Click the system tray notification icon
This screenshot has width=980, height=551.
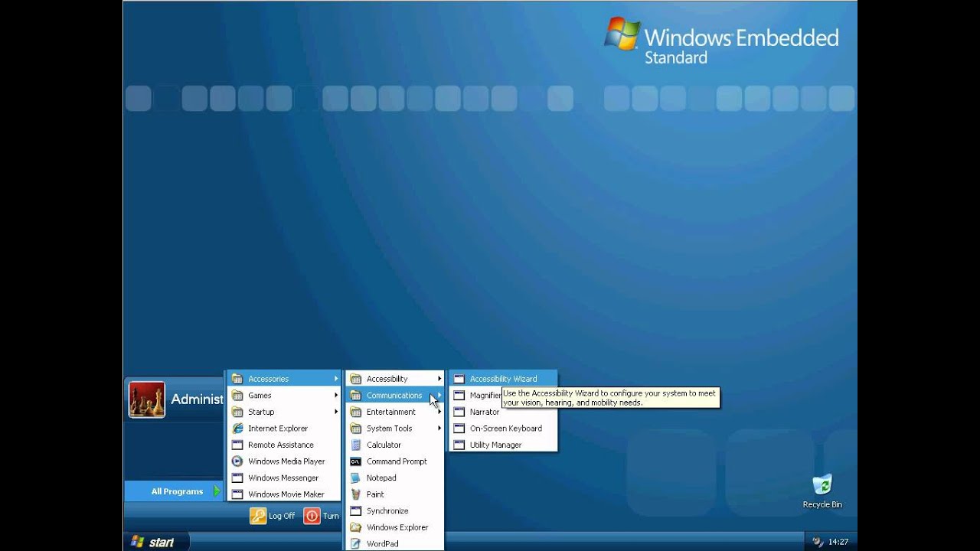click(x=818, y=542)
